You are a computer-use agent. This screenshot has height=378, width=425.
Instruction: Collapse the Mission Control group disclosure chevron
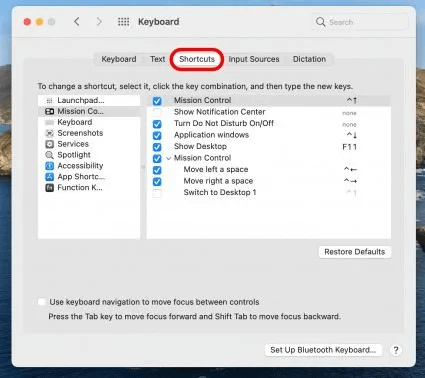(x=169, y=158)
